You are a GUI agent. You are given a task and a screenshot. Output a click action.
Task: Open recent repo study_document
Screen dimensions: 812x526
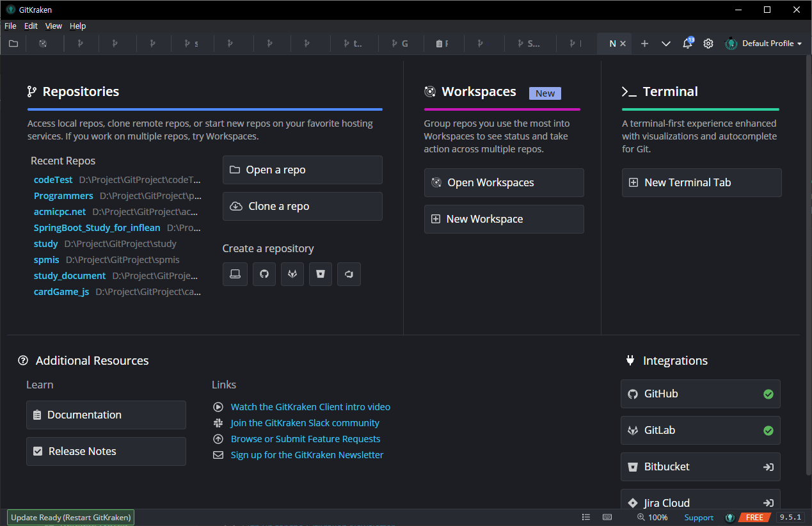(70, 276)
